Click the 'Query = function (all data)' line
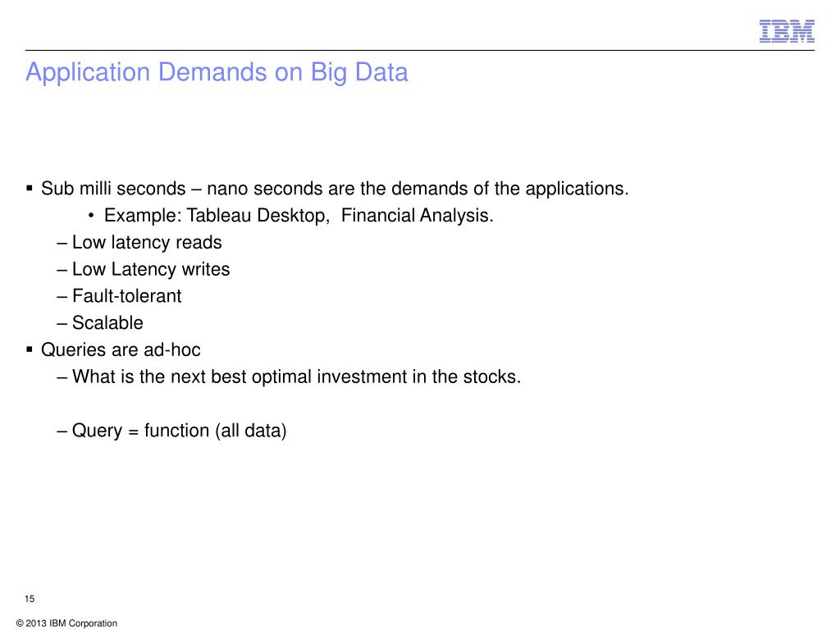Screen dimensions: 840x630 click(x=172, y=431)
